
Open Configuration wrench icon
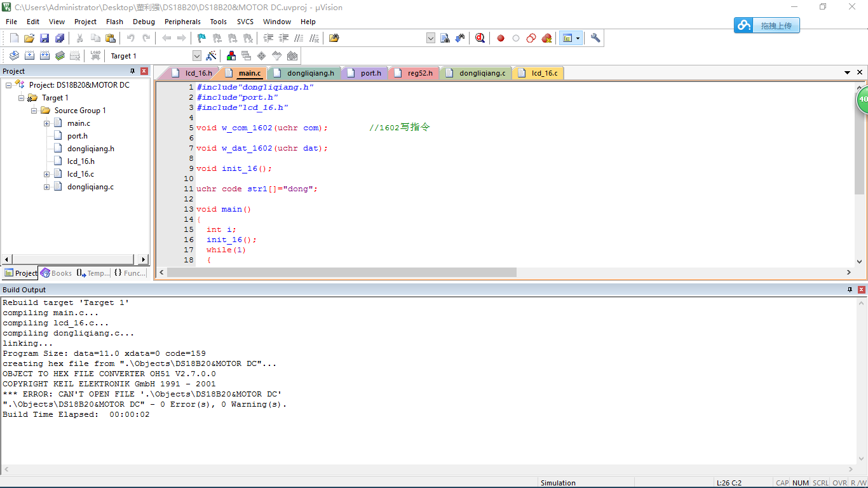[x=595, y=38]
